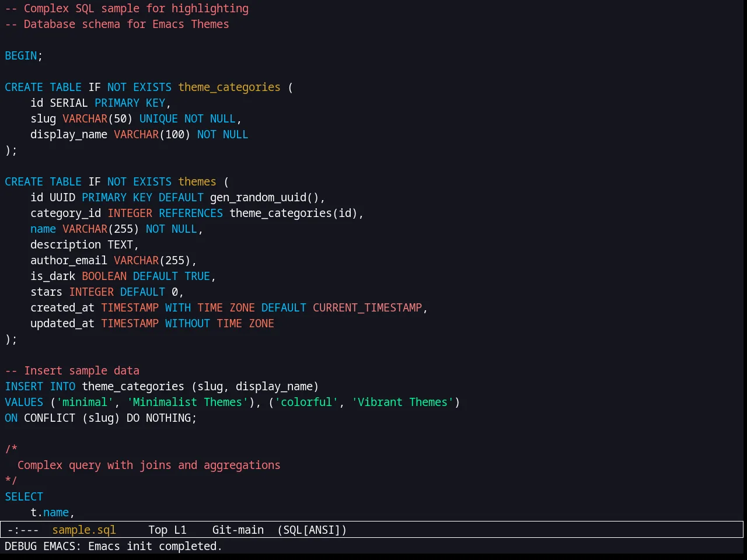Screen dimensions: 747x560
Task: Click CONFLICT in the ON CONFLICT line
Action: tap(50, 418)
